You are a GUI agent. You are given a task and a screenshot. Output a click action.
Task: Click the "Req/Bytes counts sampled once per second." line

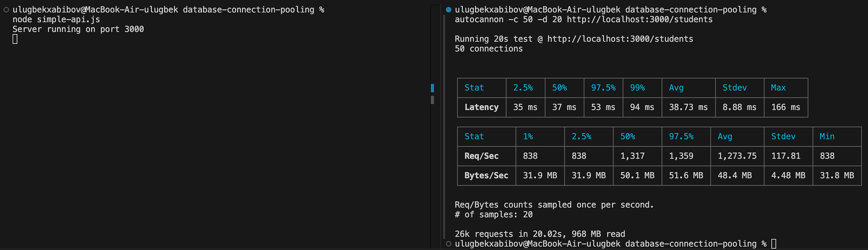point(554,205)
